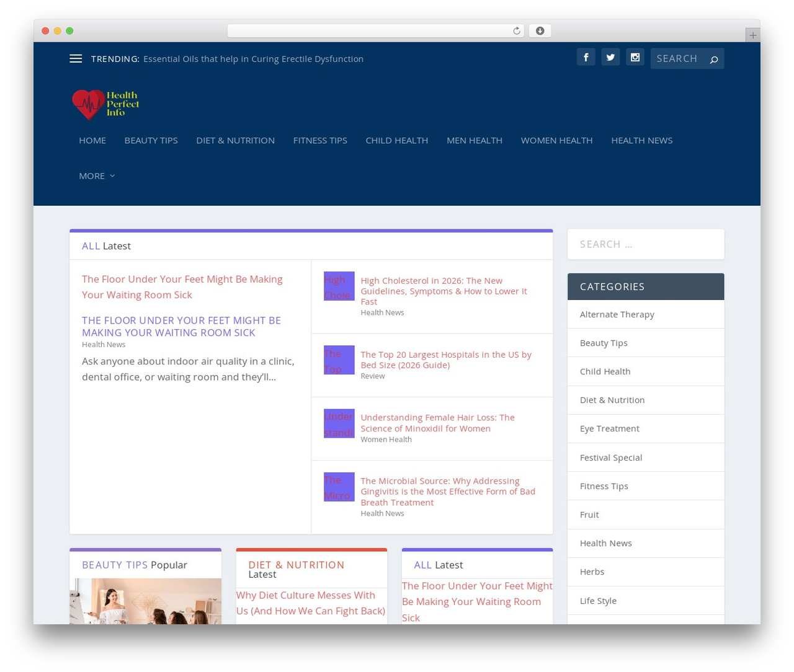The image size is (794, 672).
Task: Open the uppercase FLOOR UNDER YOUR FEET headline
Action: click(x=181, y=327)
